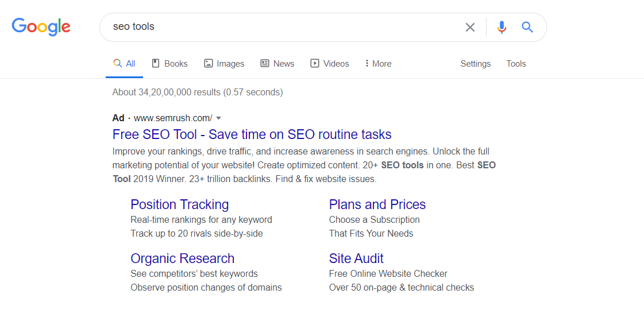Click the 'About 34,20,00,000 results' count text
The height and width of the screenshot is (309, 644).
tap(198, 92)
